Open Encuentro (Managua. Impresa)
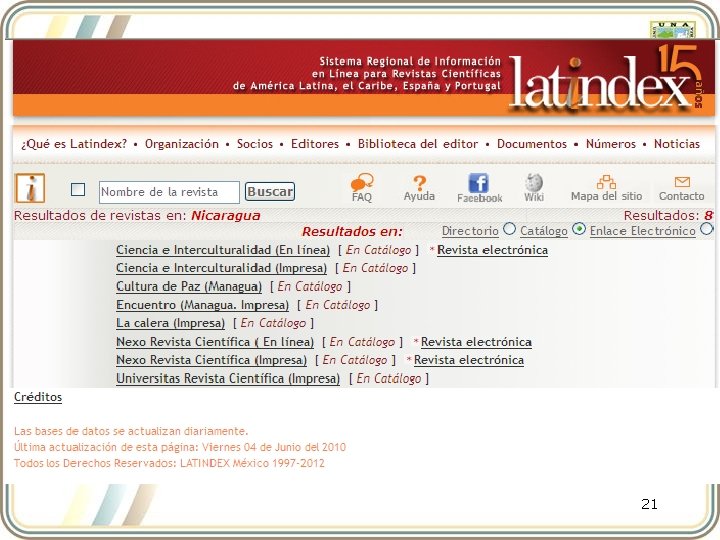The width and height of the screenshot is (720, 540). pos(202,305)
